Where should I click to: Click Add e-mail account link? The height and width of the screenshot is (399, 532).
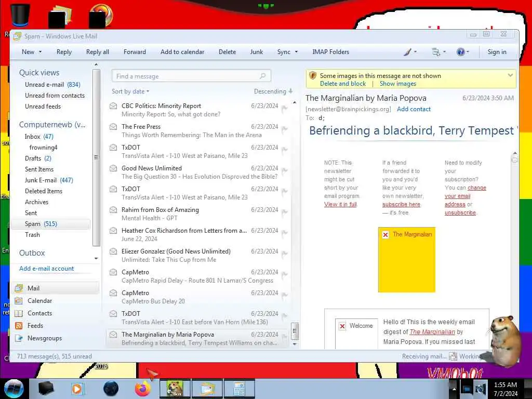pos(46,269)
